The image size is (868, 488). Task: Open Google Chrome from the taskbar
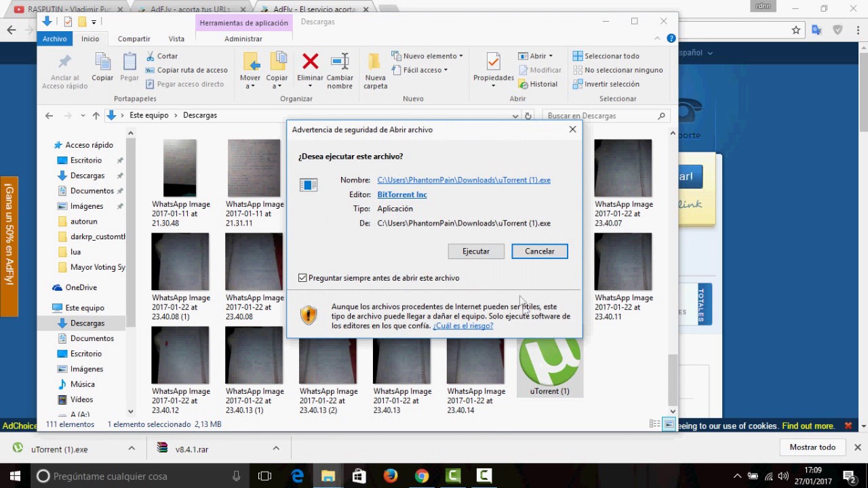click(421, 476)
